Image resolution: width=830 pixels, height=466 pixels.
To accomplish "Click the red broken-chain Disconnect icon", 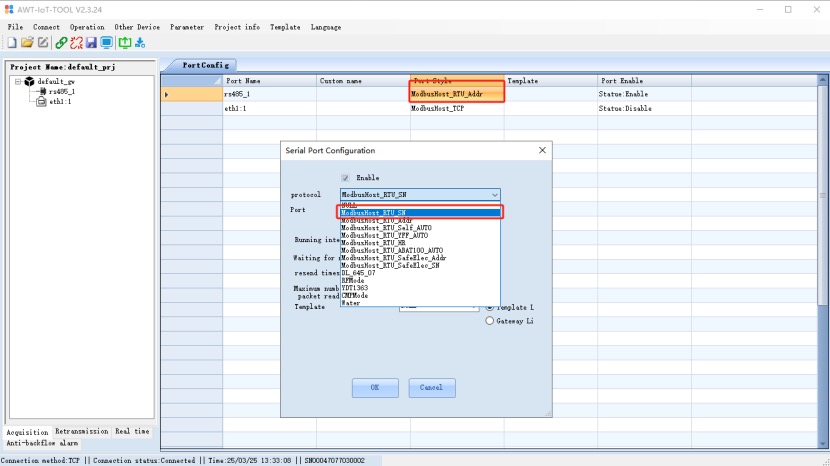I will click(76, 43).
